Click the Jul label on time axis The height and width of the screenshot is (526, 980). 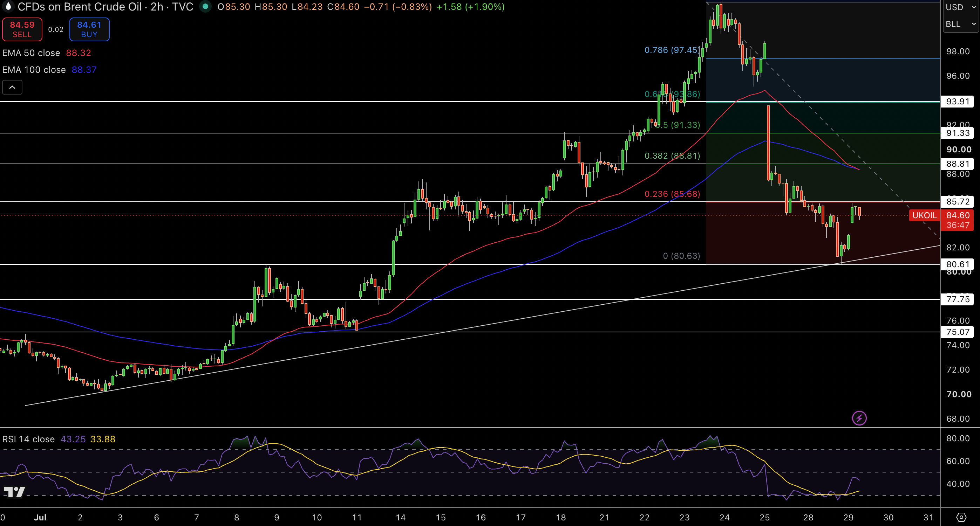click(40, 517)
